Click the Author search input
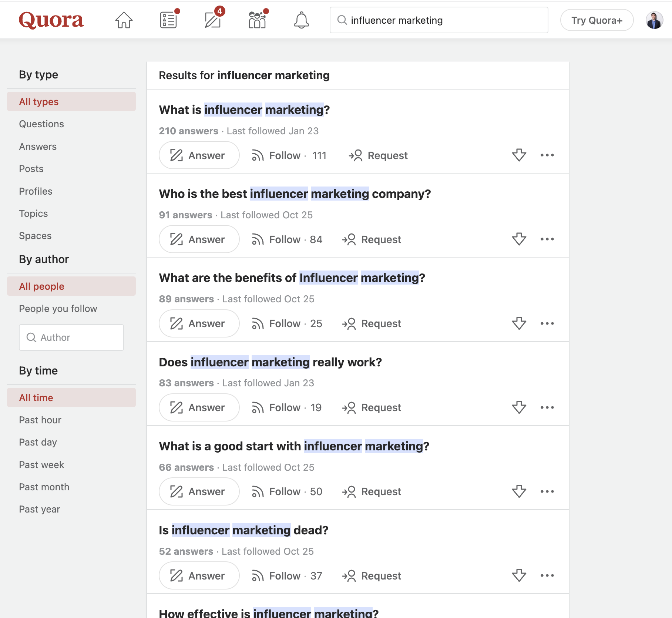 point(71,337)
